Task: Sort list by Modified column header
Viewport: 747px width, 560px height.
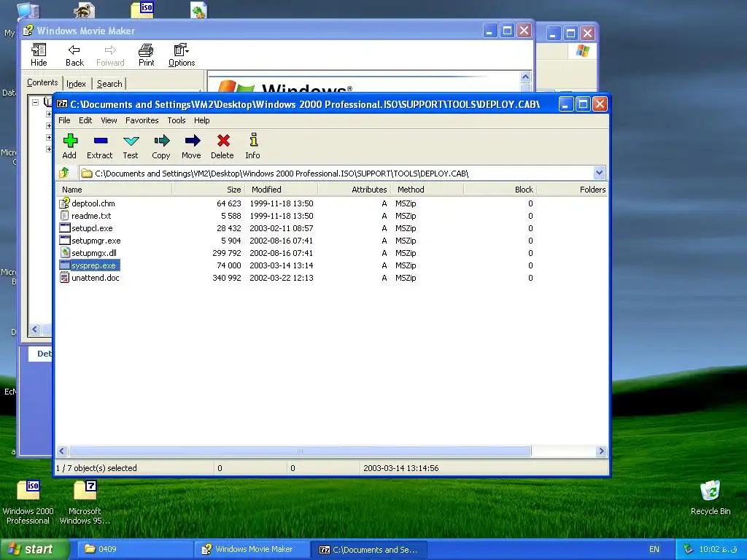Action: click(282, 190)
